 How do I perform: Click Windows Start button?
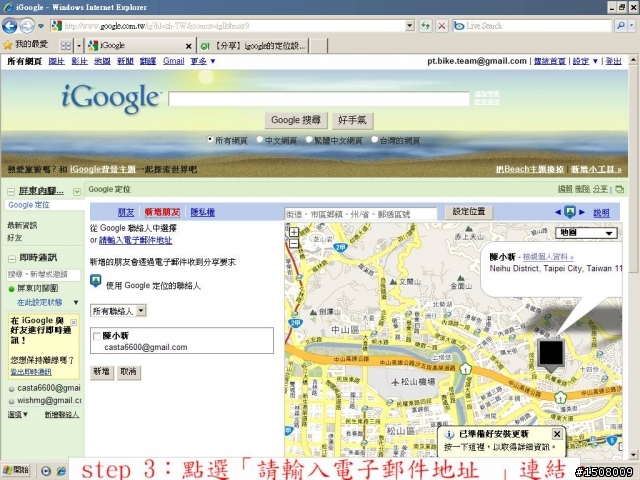click(x=16, y=470)
